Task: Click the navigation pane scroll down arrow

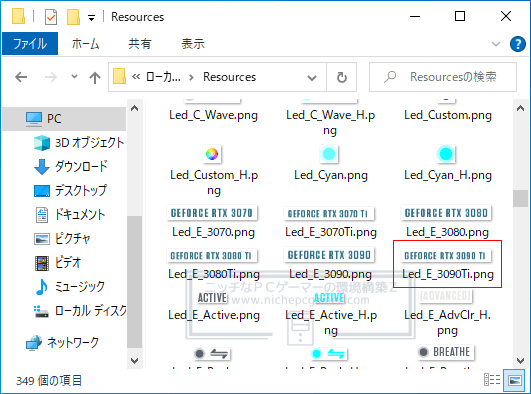Action: coord(134,360)
